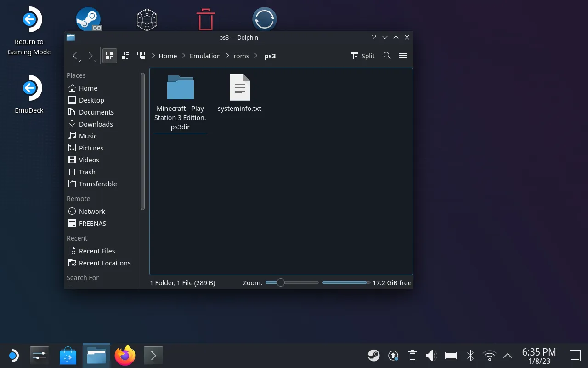Image resolution: width=588 pixels, height=368 pixels.
Task: Open the circular sync arrows desktop icon
Action: point(265,19)
